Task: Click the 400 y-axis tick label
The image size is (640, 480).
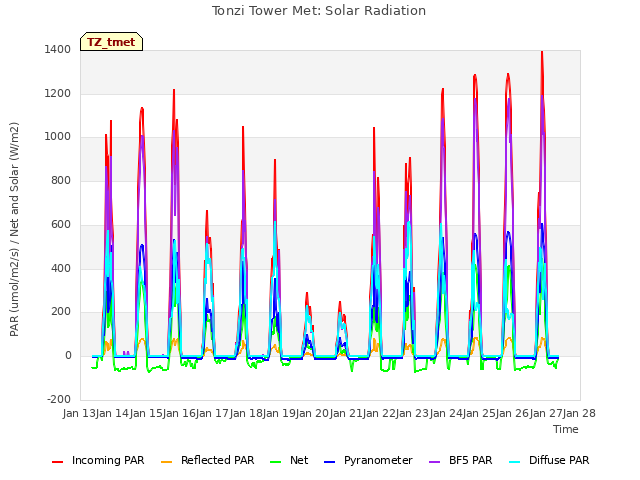Action: (x=61, y=268)
